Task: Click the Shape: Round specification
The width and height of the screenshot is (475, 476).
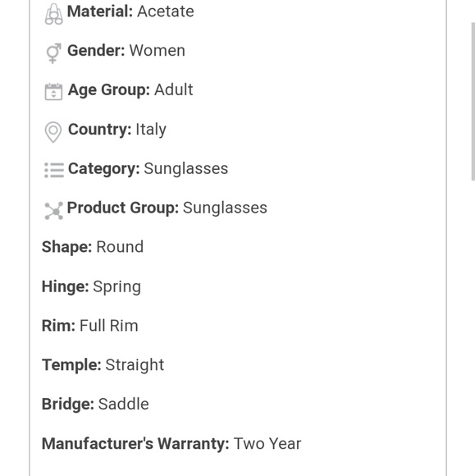Action: [93, 247]
